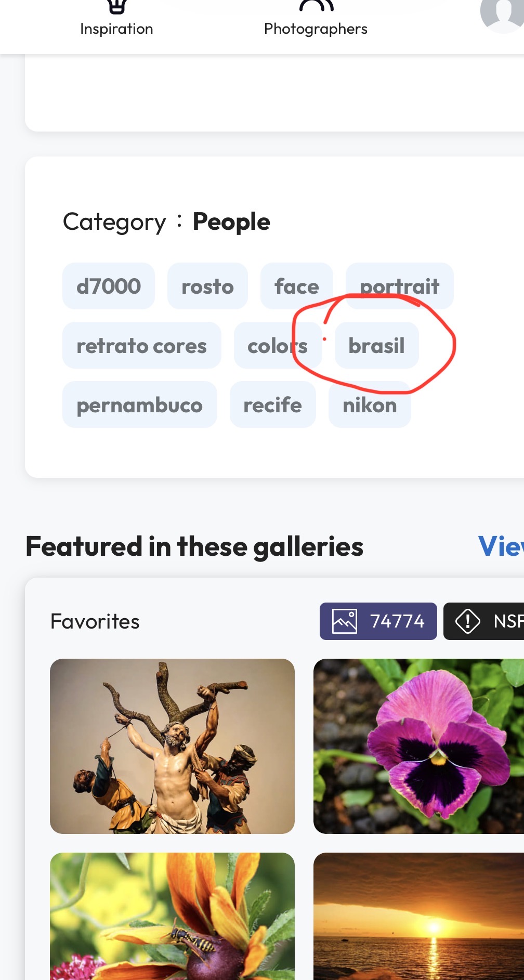Viewport: 524px width, 980px height.
Task: Open the purple pansy flower thumbnail
Action: pos(418,746)
